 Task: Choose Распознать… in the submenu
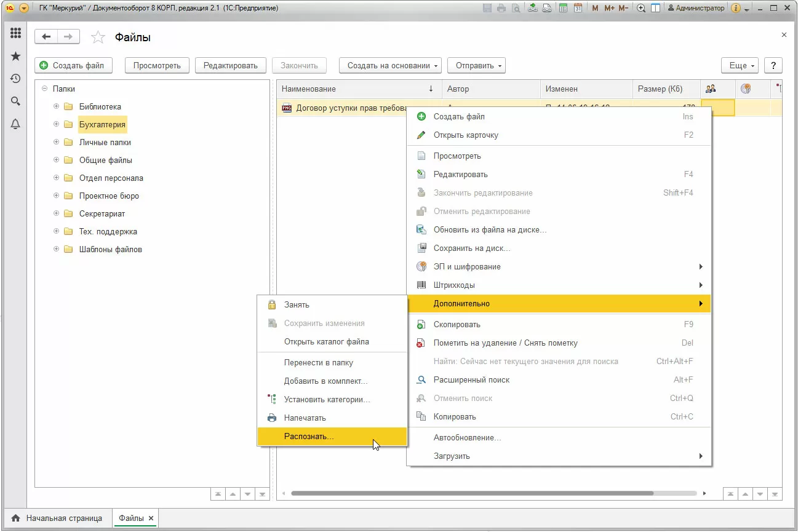coord(332,436)
